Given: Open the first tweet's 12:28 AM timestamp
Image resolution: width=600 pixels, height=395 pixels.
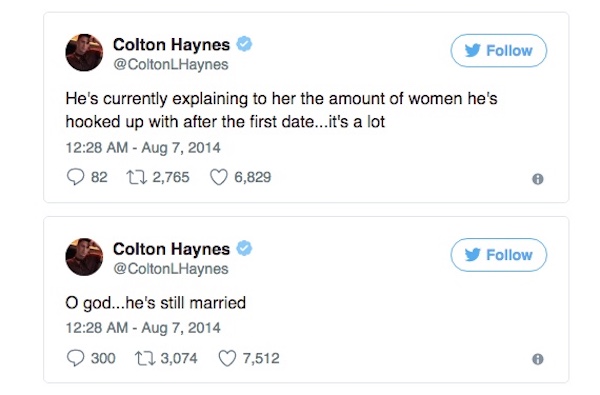Looking at the screenshot, I should (97, 148).
